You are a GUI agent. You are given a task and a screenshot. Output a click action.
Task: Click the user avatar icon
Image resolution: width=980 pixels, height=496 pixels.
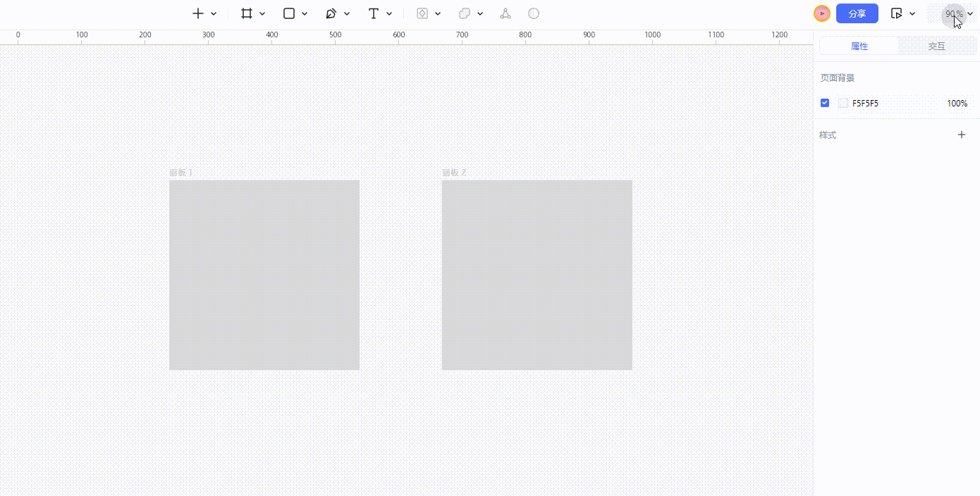pos(821,13)
